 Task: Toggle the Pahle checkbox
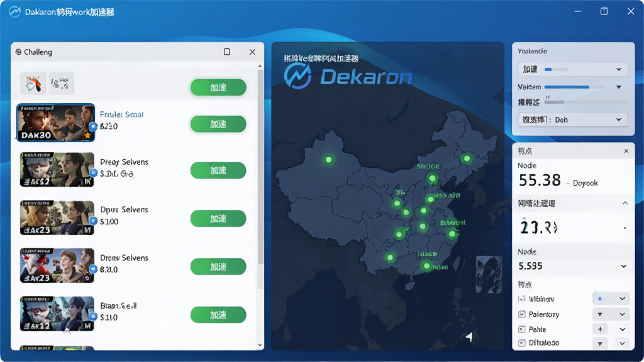(521, 329)
